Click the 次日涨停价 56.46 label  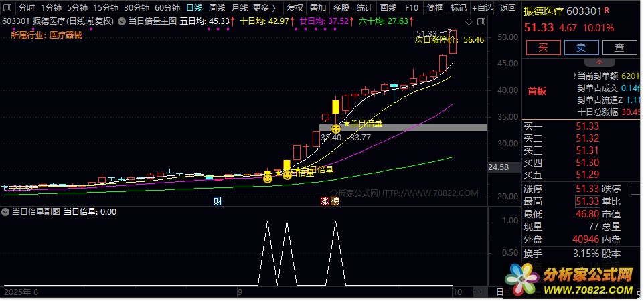pyautogui.click(x=449, y=40)
